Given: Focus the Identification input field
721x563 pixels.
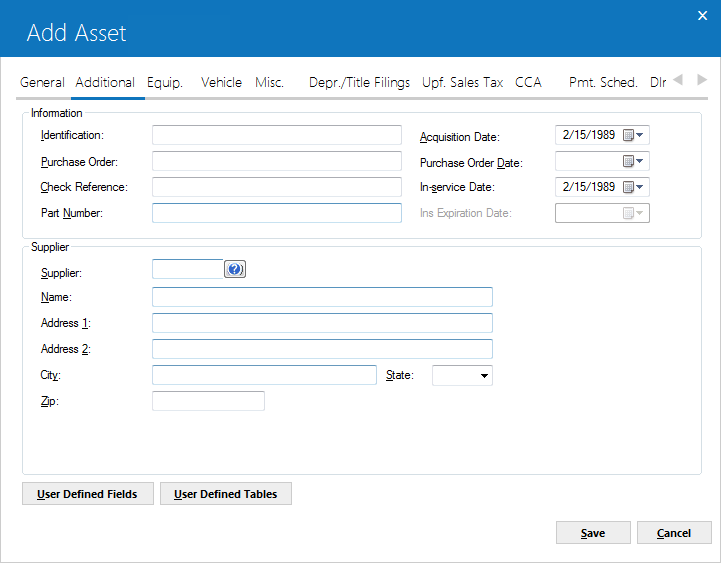Looking at the screenshot, I should coord(277,135).
